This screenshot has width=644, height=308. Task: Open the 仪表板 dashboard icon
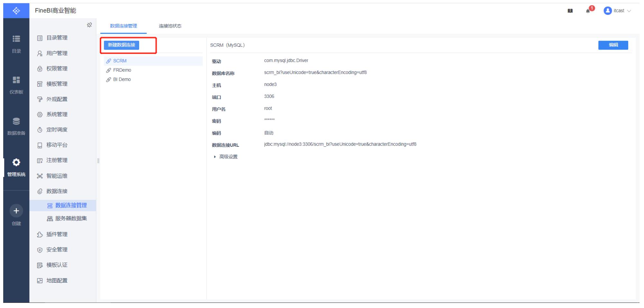point(16,80)
